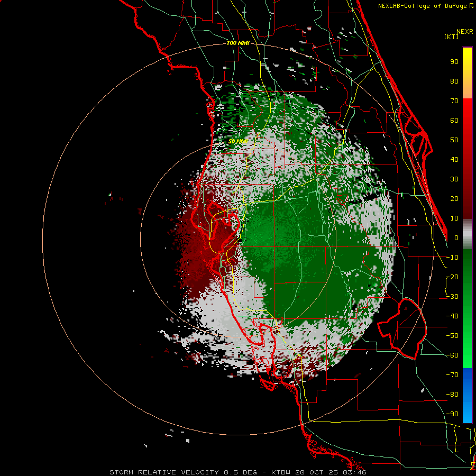Click the 50 value on velocity scale

point(454,140)
